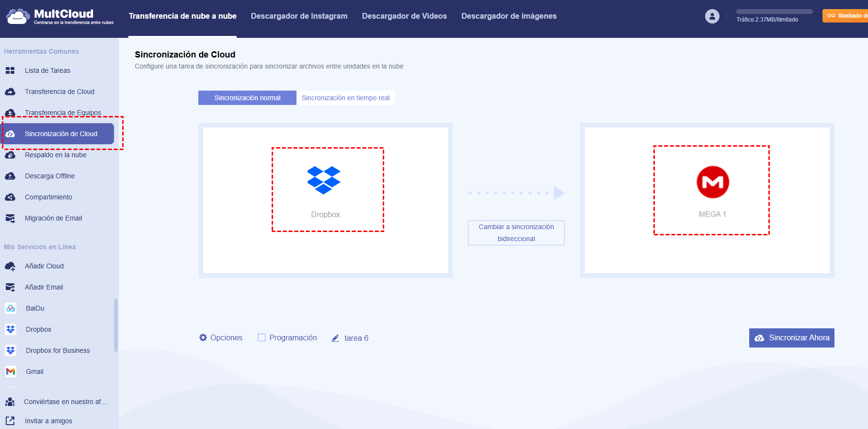Click Añadir Cloud label

tap(44, 266)
